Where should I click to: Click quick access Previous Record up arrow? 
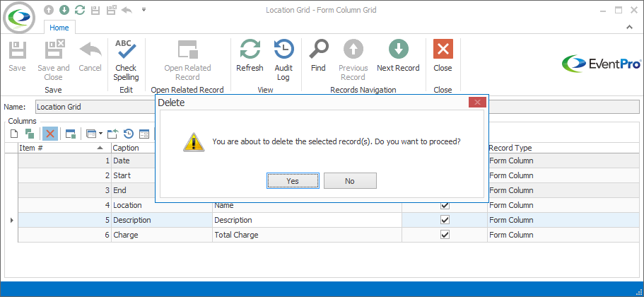point(49,10)
